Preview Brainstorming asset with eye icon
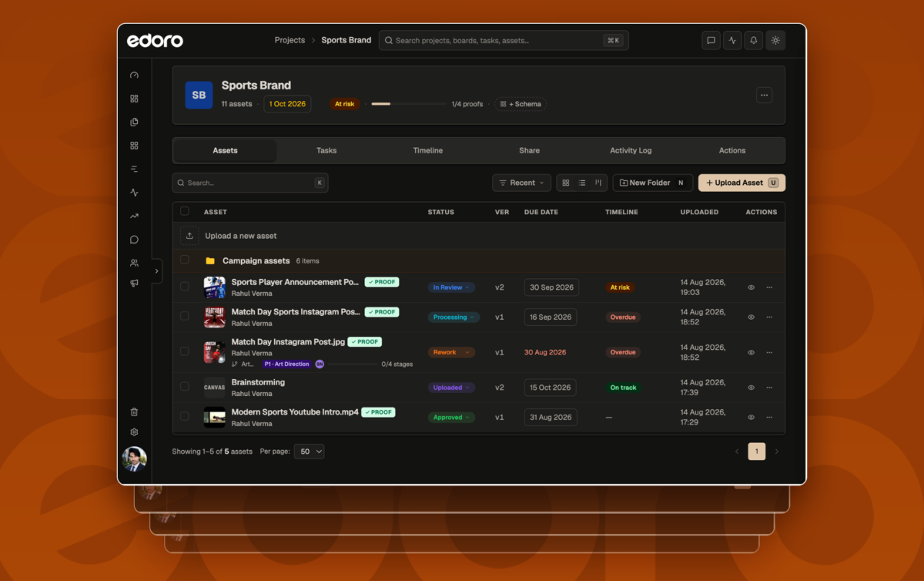 752,388
